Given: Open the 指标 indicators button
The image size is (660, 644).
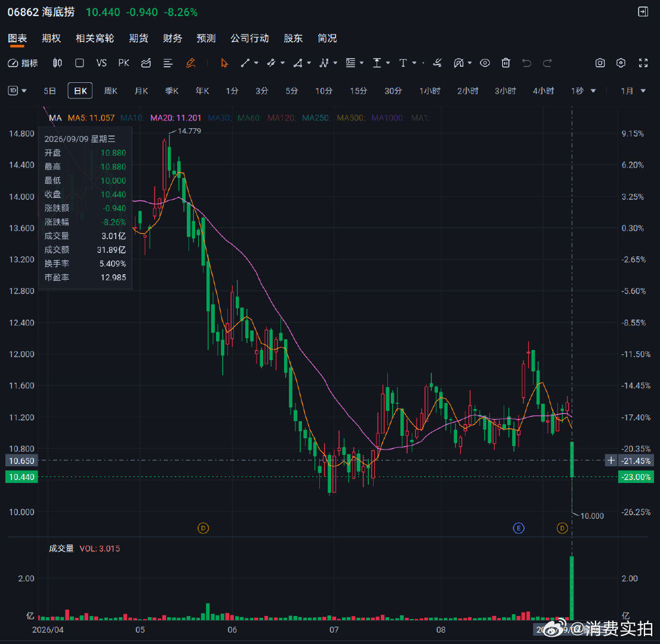Looking at the screenshot, I should pyautogui.click(x=23, y=63).
